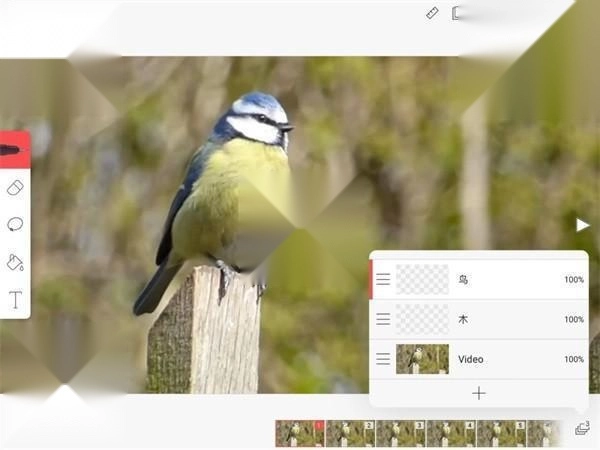Click the 鸟 layer drag handle

pyautogui.click(x=383, y=280)
